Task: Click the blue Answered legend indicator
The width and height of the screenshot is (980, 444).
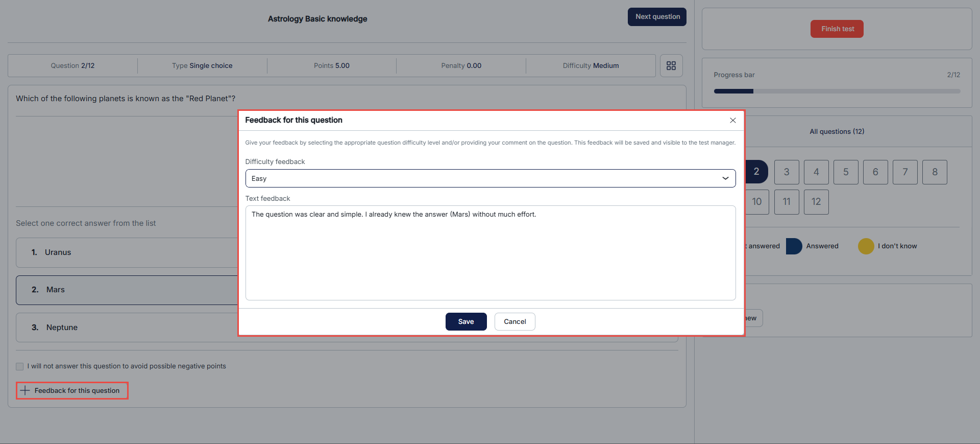Action: [794, 246]
